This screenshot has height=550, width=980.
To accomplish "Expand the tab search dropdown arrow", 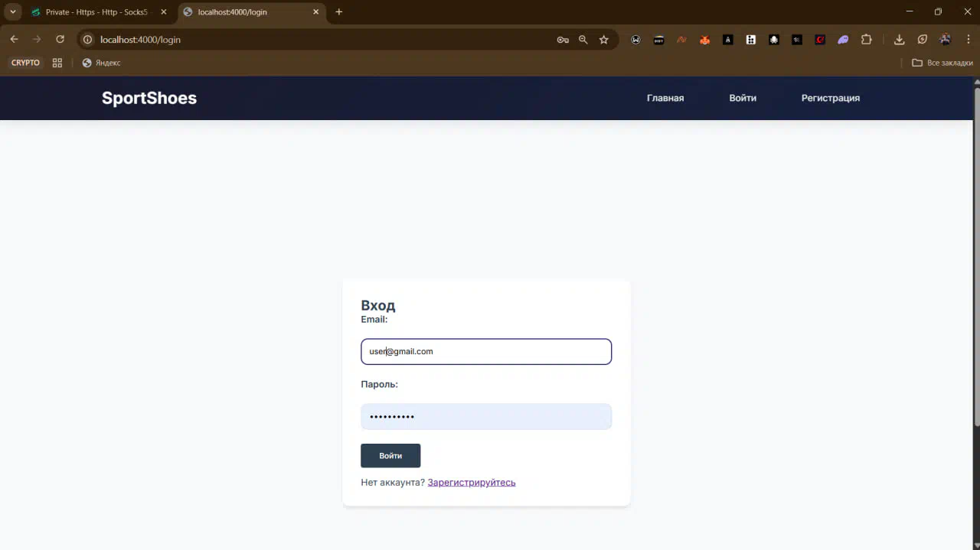I will click(x=13, y=12).
